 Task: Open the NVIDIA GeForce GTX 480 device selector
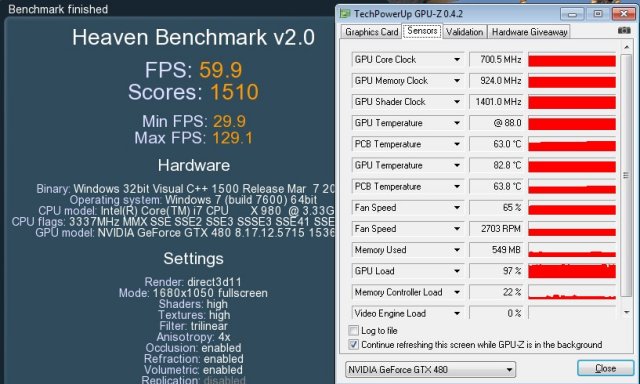coord(430,370)
